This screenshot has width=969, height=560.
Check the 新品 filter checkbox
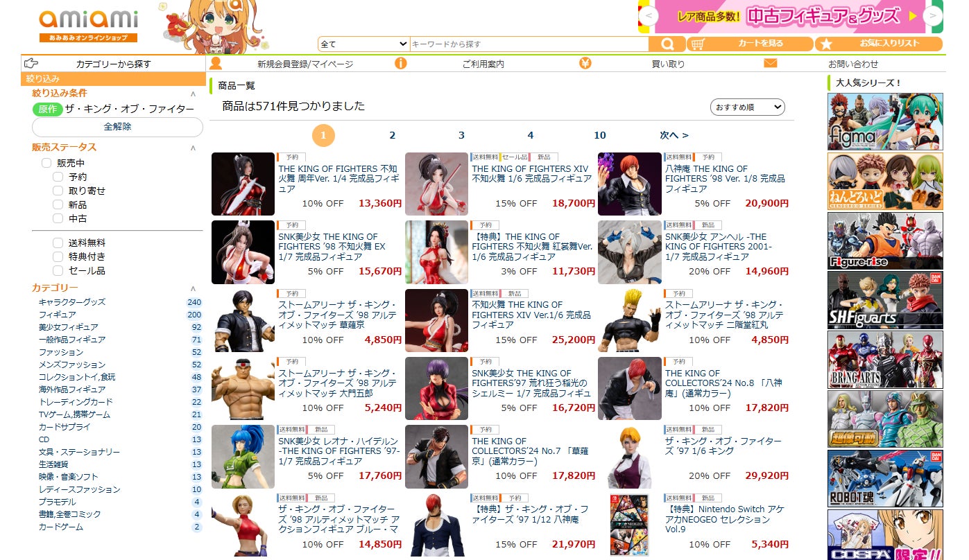click(x=58, y=204)
